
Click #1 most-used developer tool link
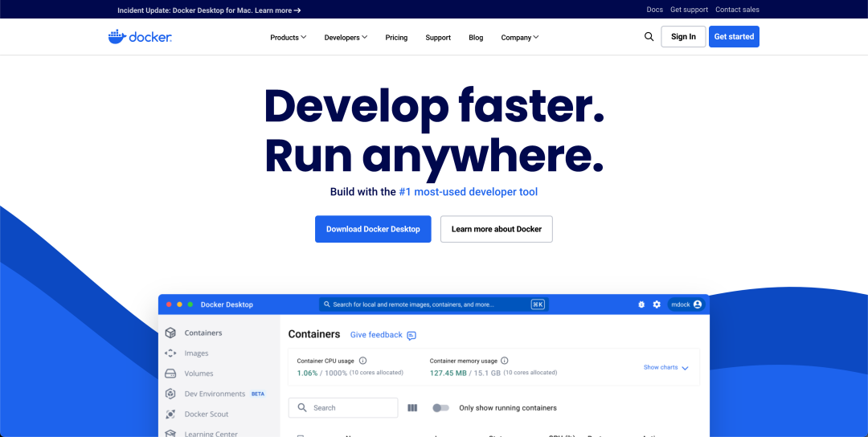(469, 192)
